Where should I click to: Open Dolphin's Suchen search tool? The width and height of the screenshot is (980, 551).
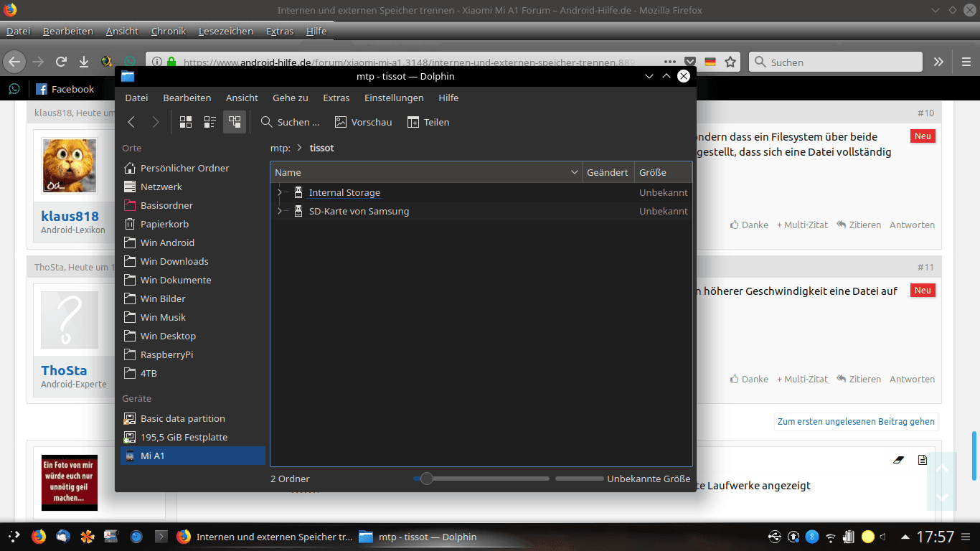click(290, 122)
